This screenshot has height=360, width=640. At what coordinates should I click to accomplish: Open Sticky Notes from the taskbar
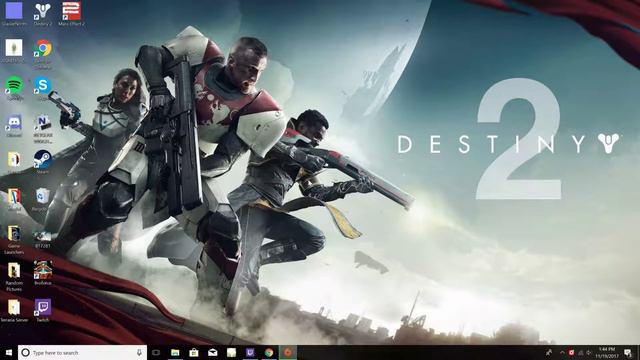click(x=231, y=353)
